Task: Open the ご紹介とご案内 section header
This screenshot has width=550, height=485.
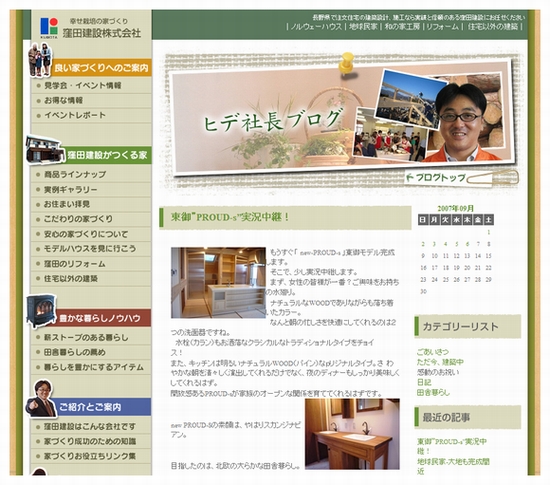Action: pos(104,407)
